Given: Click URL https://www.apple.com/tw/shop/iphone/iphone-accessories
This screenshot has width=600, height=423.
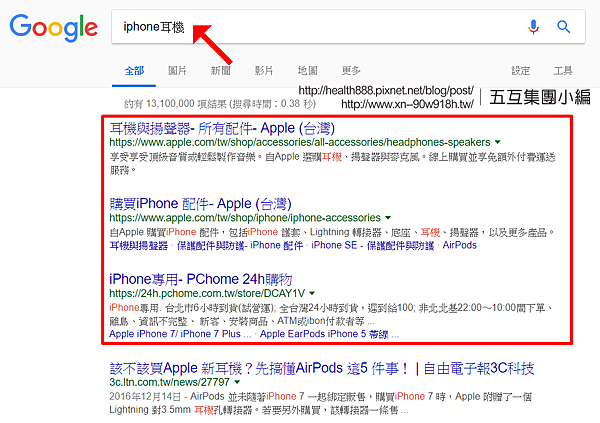Looking at the screenshot, I should pos(245,218).
